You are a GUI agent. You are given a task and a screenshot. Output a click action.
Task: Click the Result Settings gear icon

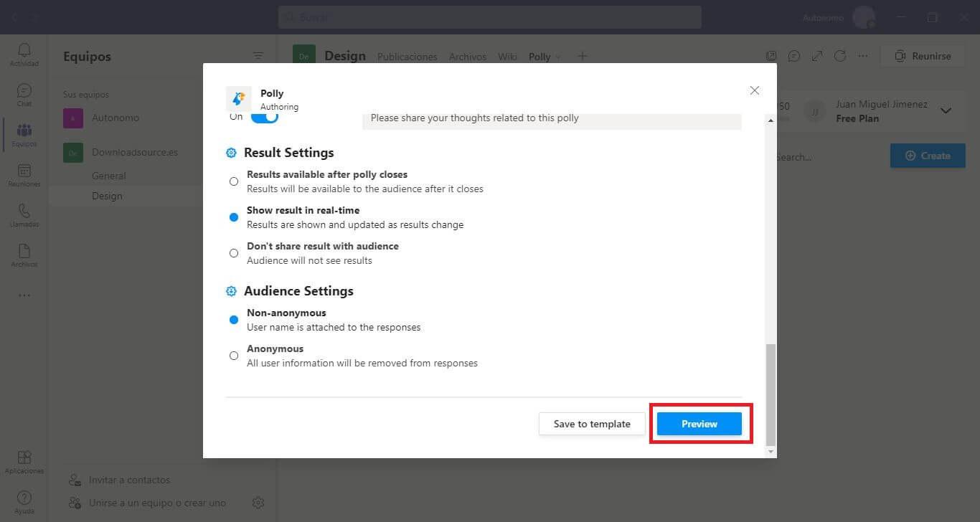click(x=231, y=153)
